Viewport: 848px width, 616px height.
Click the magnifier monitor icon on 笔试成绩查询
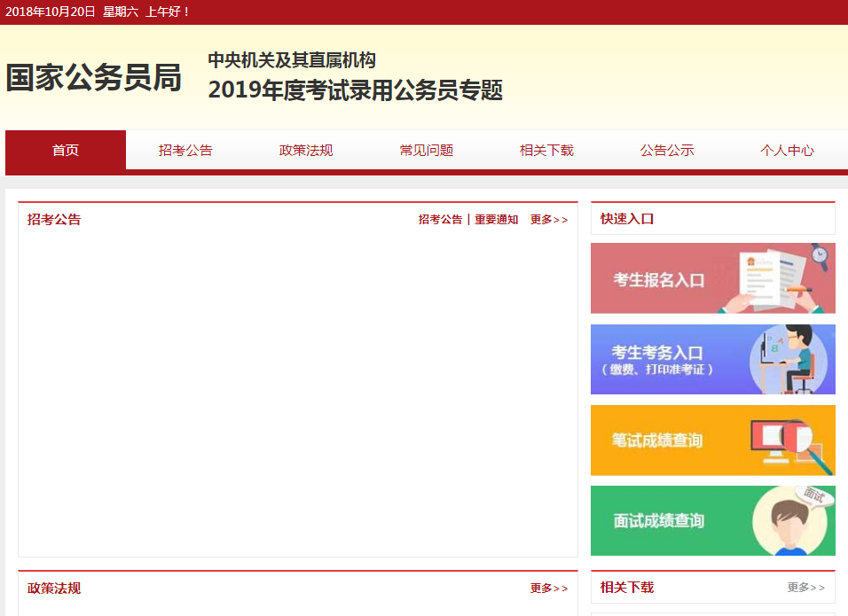[x=792, y=447]
